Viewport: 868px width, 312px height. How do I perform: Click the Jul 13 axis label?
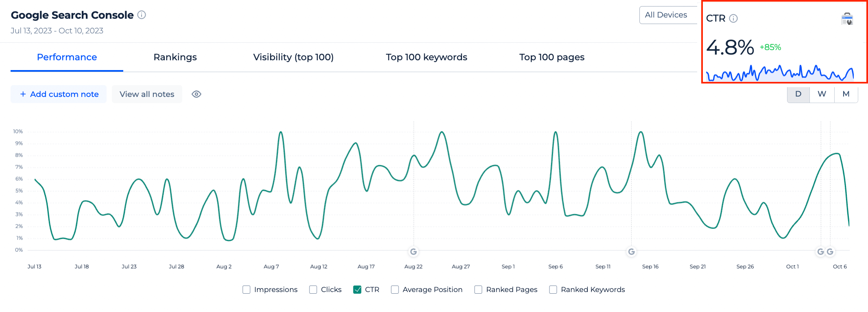35,266
